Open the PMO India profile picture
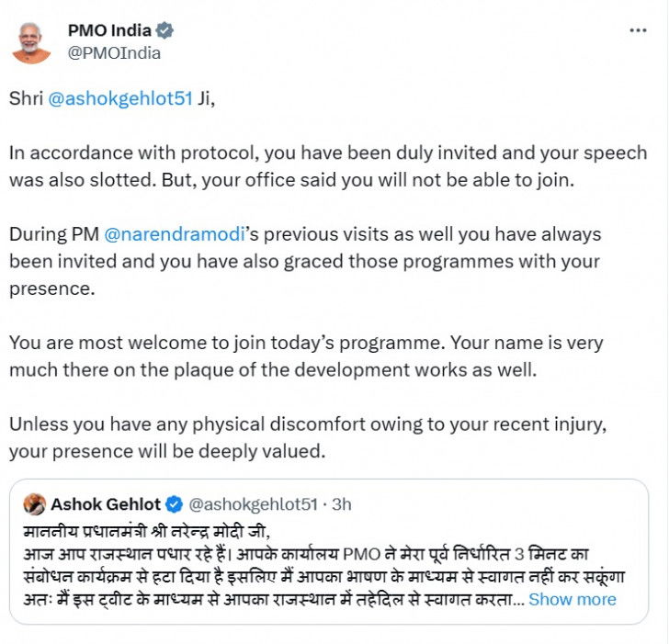Screen dimensions: 669x644 [31, 40]
